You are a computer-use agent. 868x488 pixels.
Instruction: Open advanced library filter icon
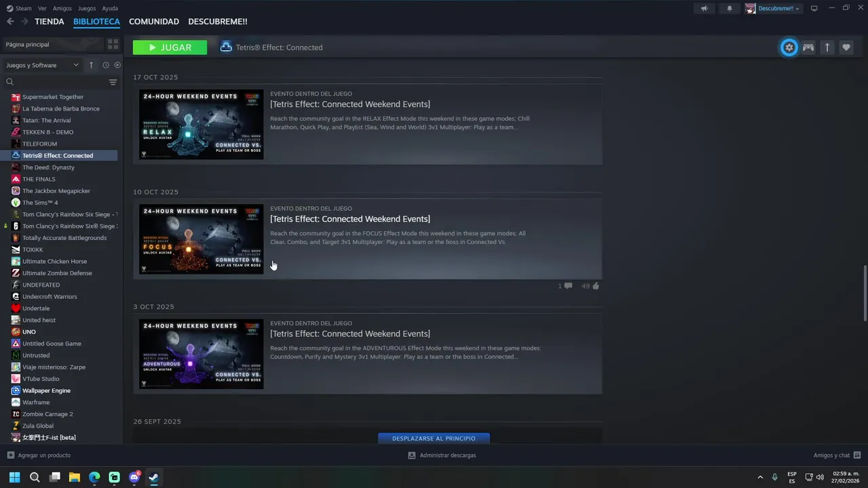(x=113, y=82)
